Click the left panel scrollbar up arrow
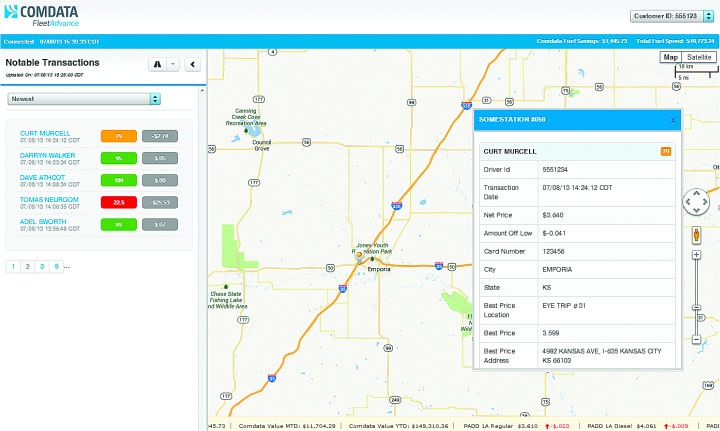The image size is (720, 431). click(202, 91)
